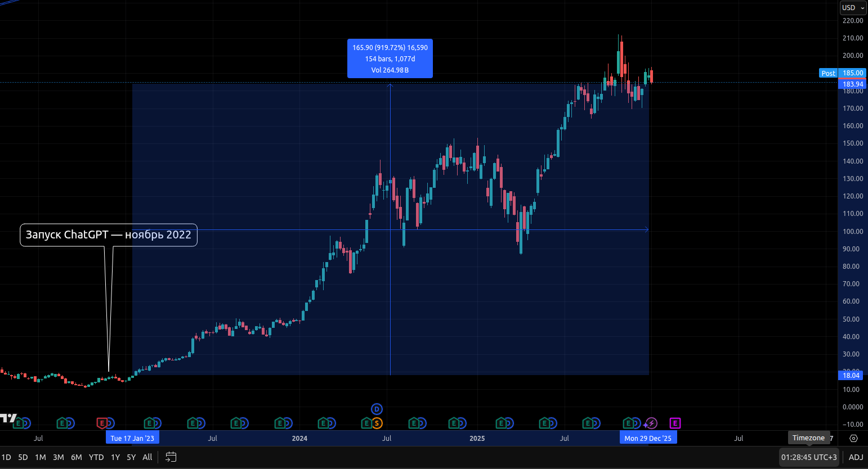Toggle ADJ adjusted price data

tap(856, 457)
